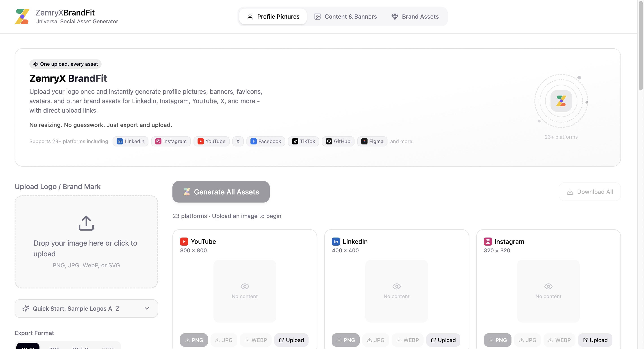Click the YouTube platform chip in hero
Screen dimensions: 644x349
(211, 141)
